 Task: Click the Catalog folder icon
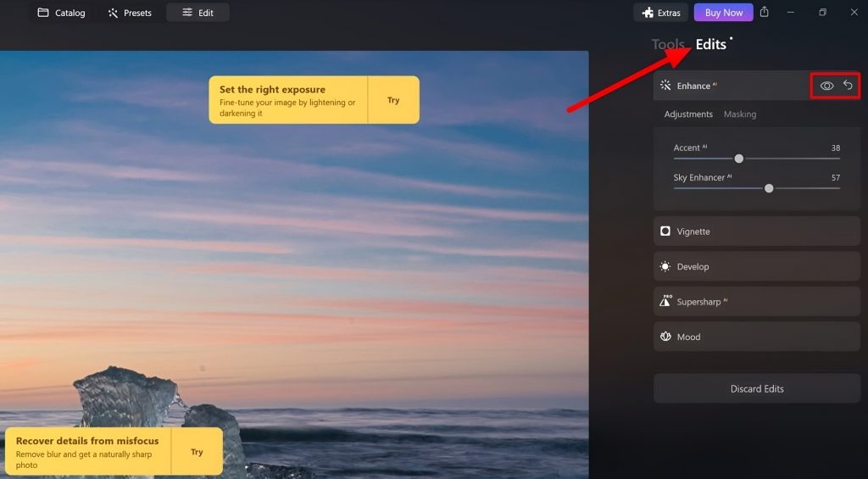click(43, 12)
